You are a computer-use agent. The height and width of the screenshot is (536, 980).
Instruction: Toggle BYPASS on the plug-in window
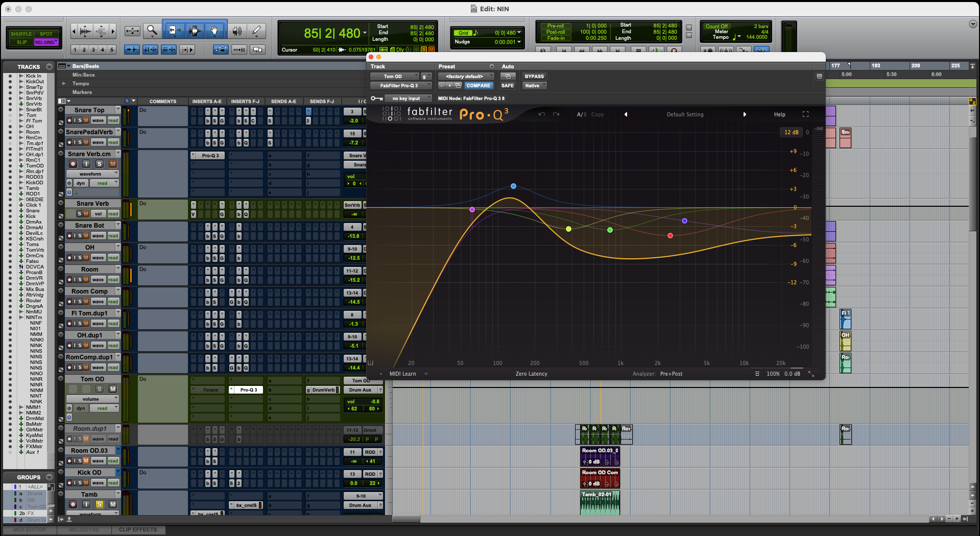coord(534,77)
